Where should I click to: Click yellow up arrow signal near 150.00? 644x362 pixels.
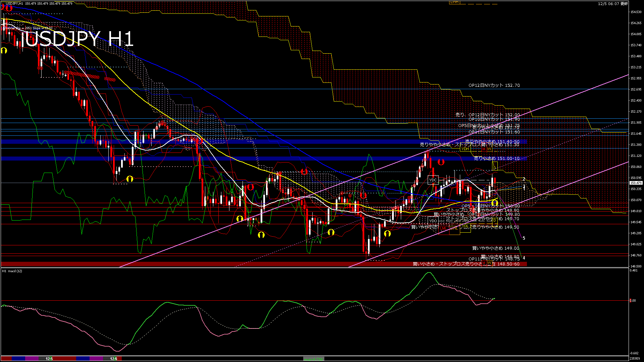click(494, 203)
